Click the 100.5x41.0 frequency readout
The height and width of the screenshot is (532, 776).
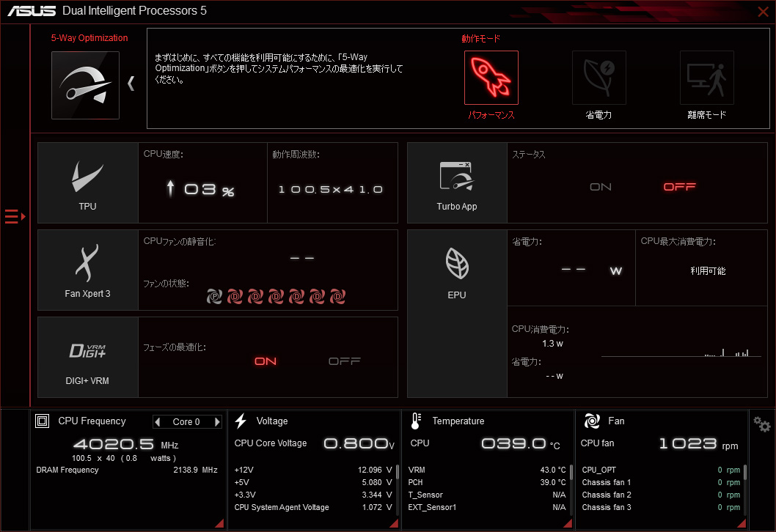331,189
